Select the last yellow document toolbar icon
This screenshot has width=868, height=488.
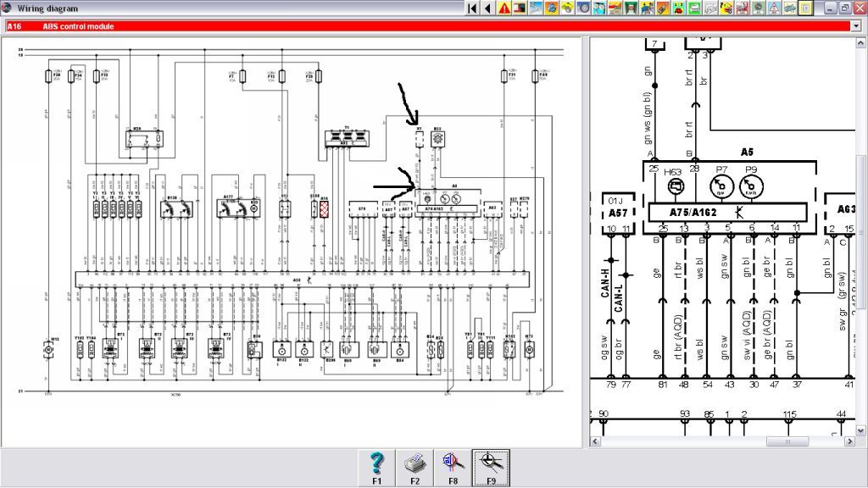point(805,8)
